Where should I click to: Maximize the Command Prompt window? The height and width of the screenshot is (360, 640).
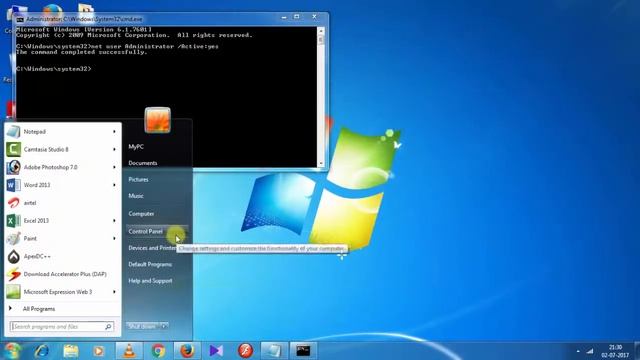pos(297,17)
